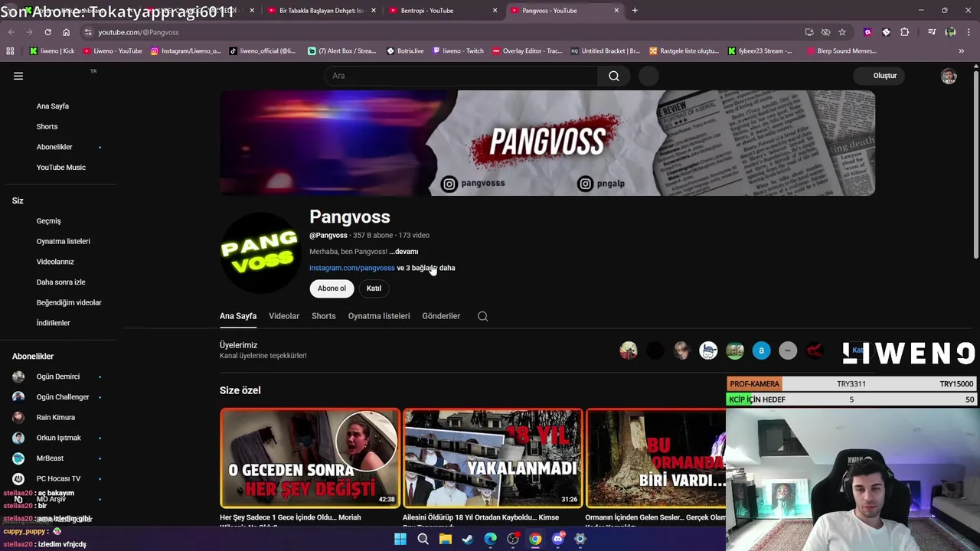Open the Botrix.live bookmark
The image size is (980, 551).
(405, 51)
